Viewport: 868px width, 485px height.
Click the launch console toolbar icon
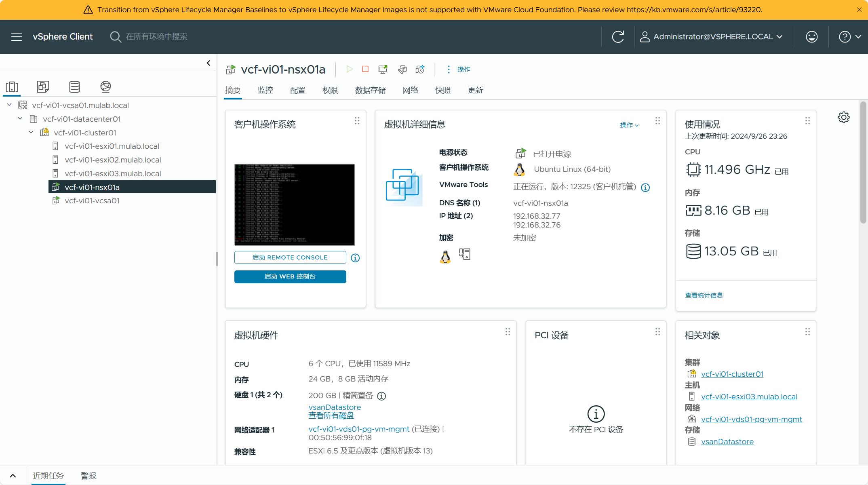pyautogui.click(x=383, y=69)
